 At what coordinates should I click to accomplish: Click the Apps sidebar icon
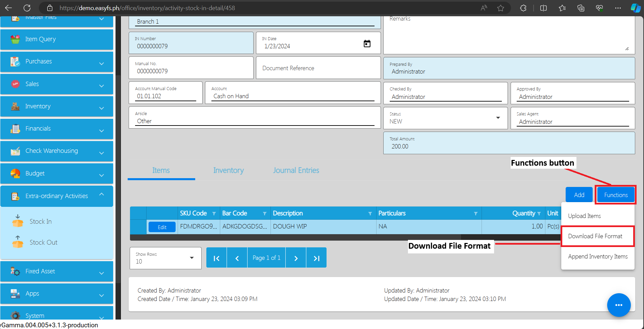(15, 294)
